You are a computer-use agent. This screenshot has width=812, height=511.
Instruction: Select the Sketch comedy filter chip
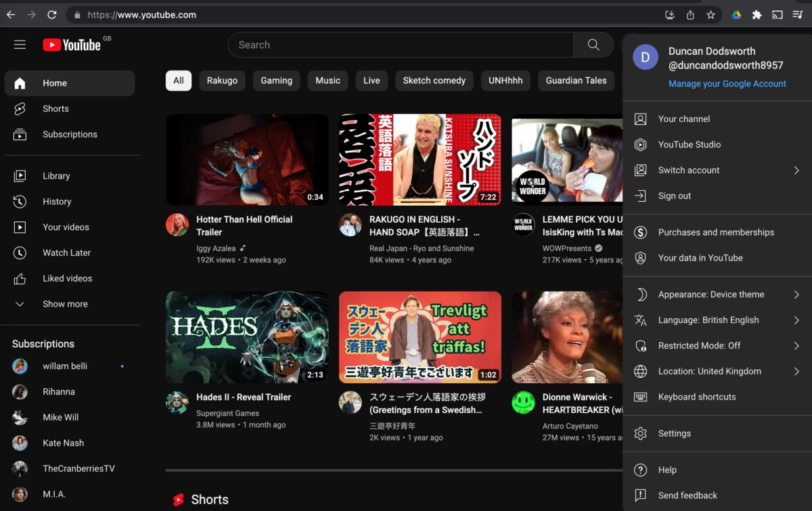click(434, 81)
